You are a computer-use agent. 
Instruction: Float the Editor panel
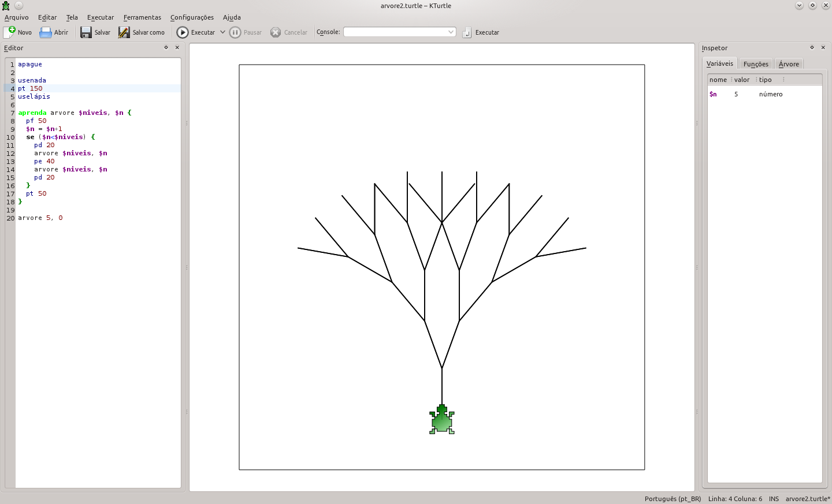[166, 47]
